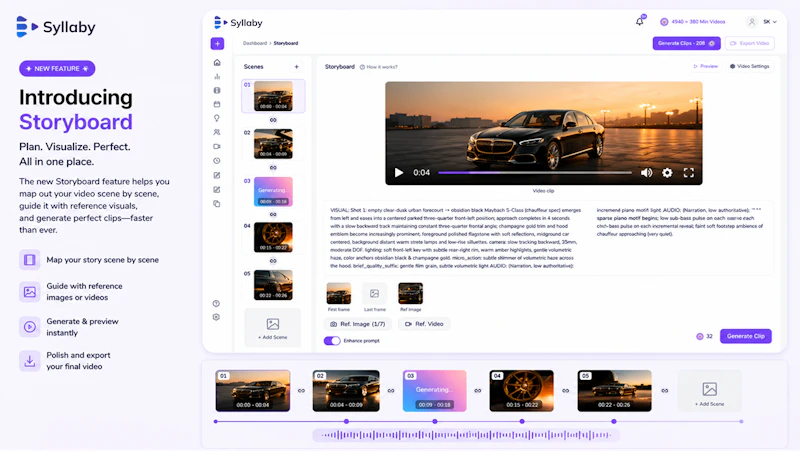Click the copy/duplicate sidebar icon
This screenshot has height=451, width=800.
coord(217,204)
